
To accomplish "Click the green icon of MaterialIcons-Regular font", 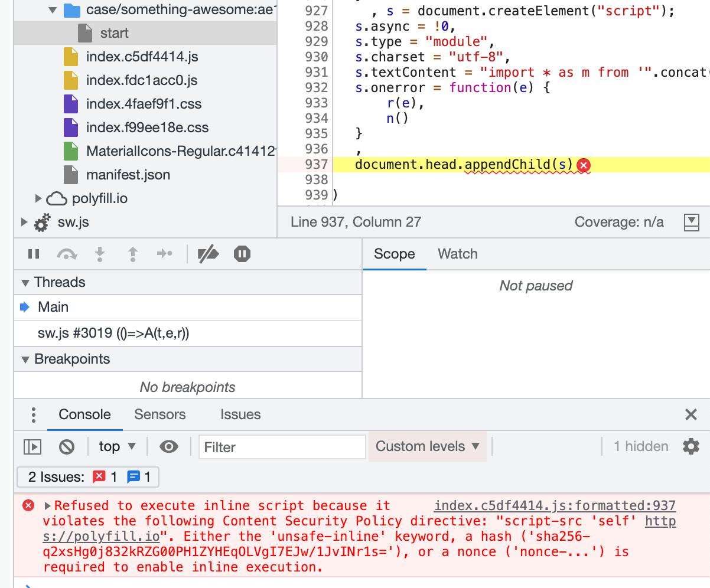I will point(71,151).
